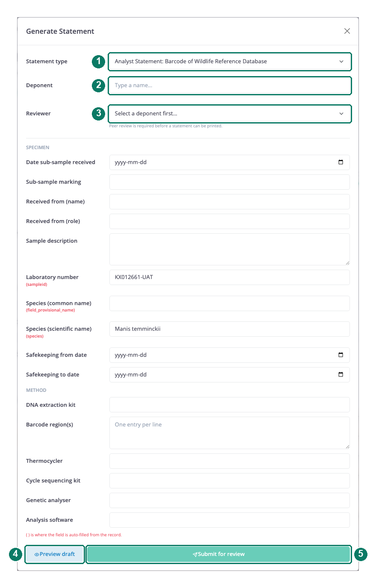Focus the Thermocycler field
Screen dimensions: 376x588
point(229,461)
